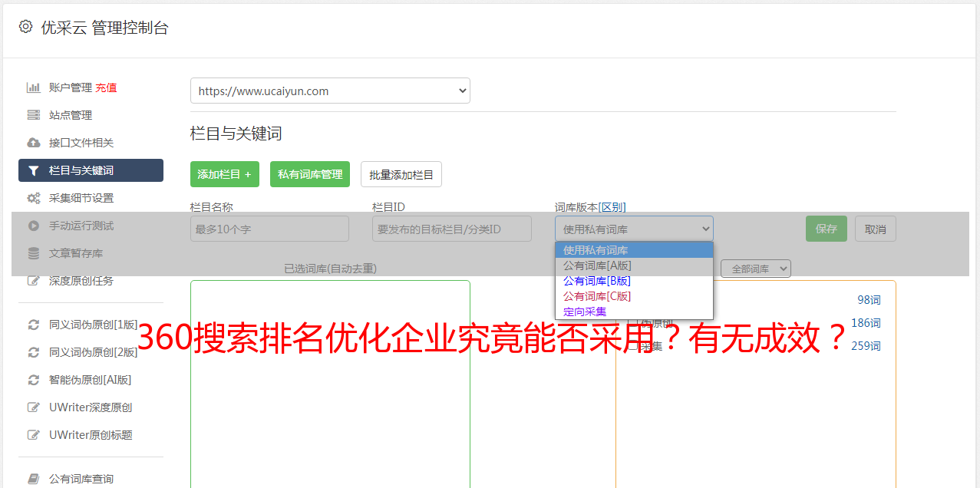Click the book icon for 公有词库查询
The image size is (980, 488).
[x=33, y=479]
